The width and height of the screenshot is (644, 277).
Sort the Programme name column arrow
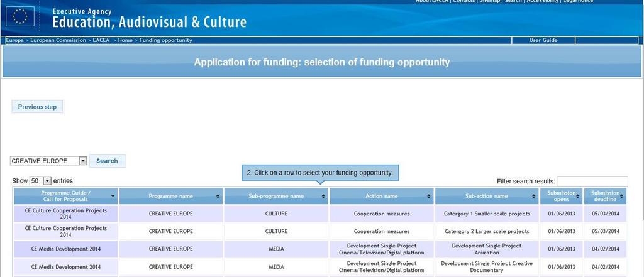click(218, 197)
